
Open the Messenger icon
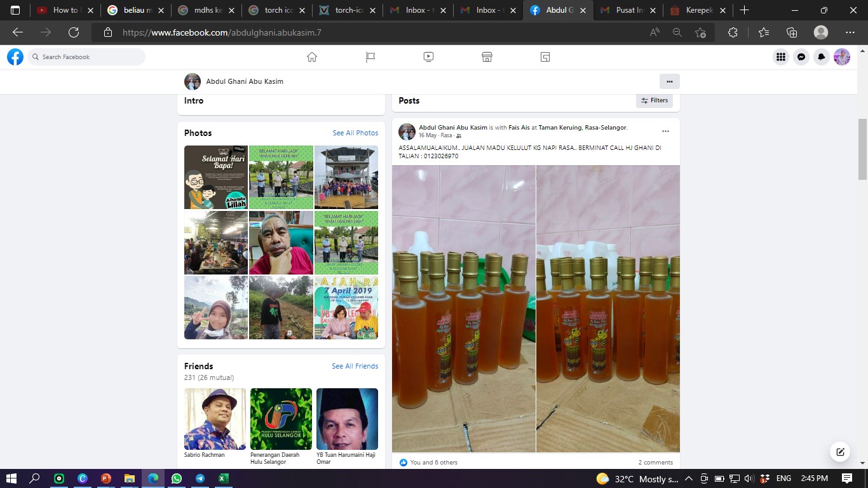coord(801,57)
